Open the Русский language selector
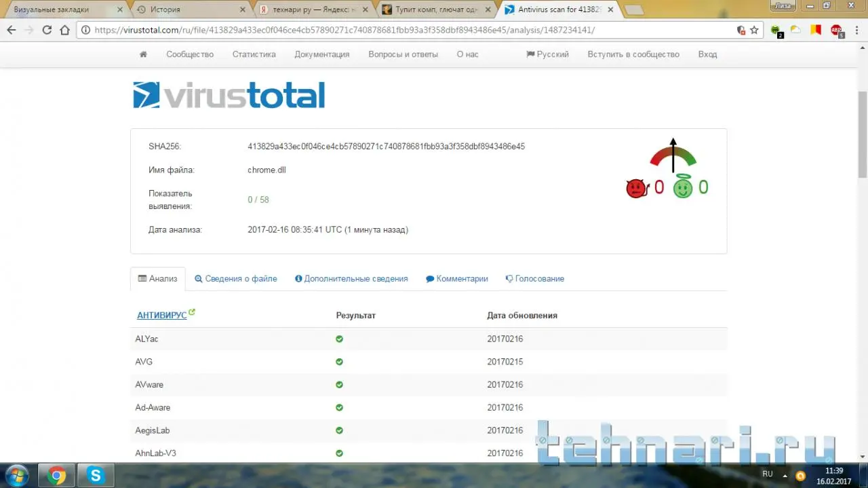 [x=548, y=54]
